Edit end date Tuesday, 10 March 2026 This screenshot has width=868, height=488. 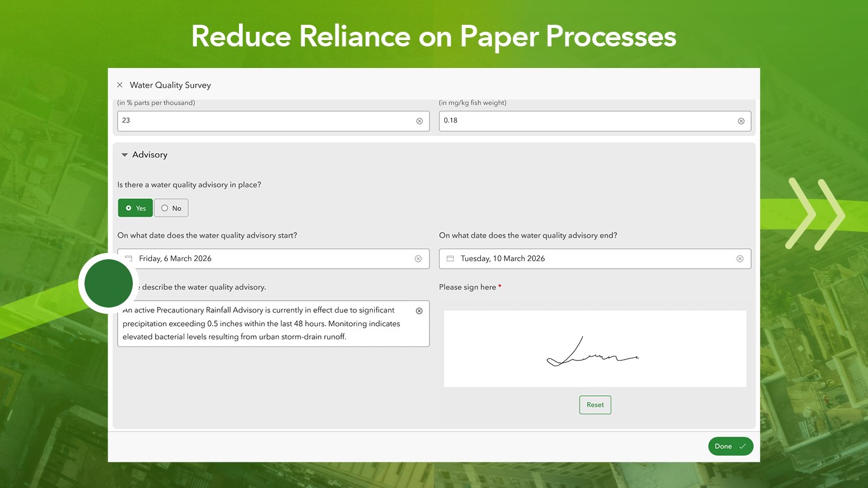[x=595, y=259]
